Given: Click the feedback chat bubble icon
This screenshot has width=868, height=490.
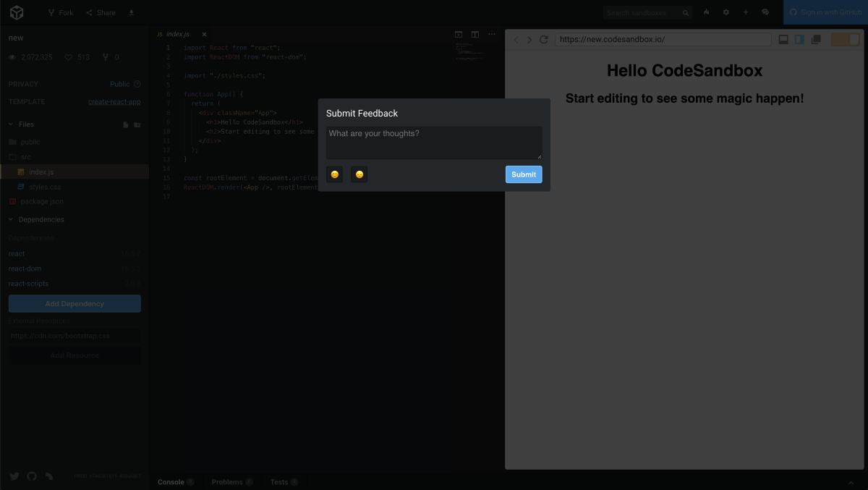Looking at the screenshot, I should point(765,13).
